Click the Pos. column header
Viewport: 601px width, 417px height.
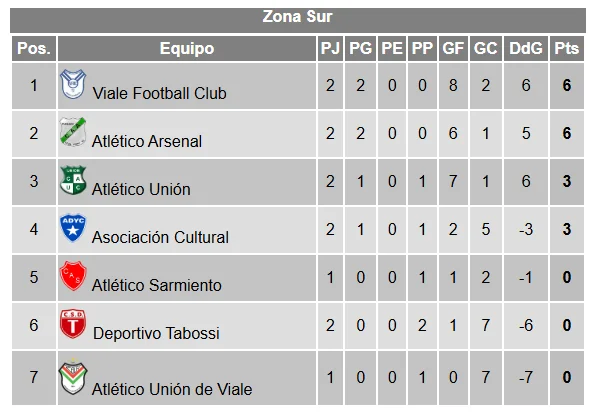pos(34,48)
